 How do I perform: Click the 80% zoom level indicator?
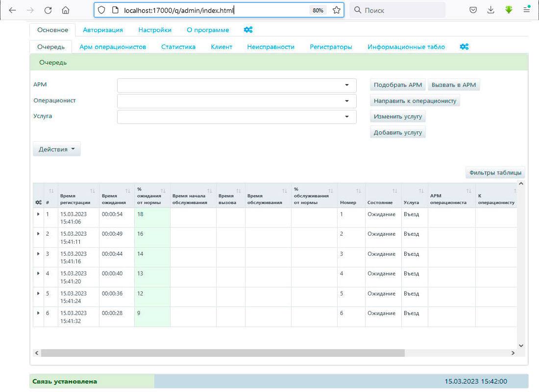(318, 10)
